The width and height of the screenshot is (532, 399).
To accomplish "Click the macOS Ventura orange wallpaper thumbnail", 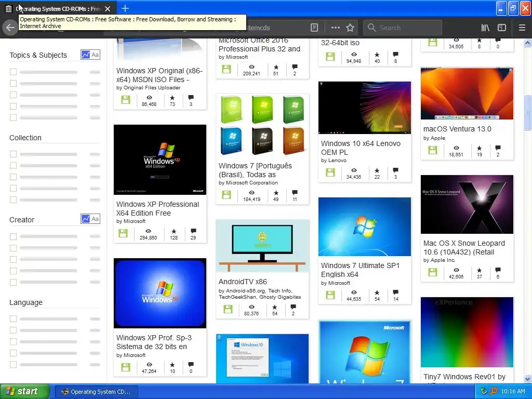I will [x=467, y=94].
